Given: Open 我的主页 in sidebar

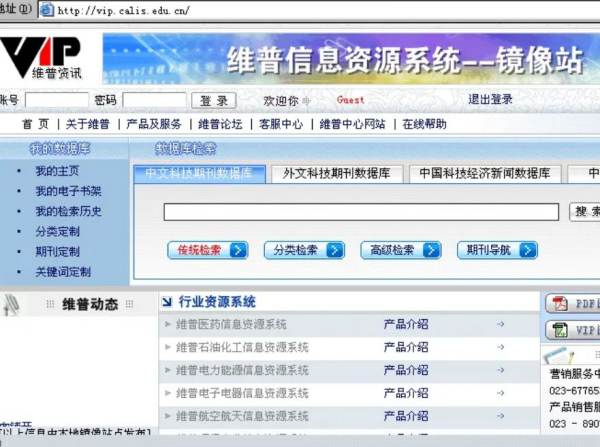Looking at the screenshot, I should point(57,171).
